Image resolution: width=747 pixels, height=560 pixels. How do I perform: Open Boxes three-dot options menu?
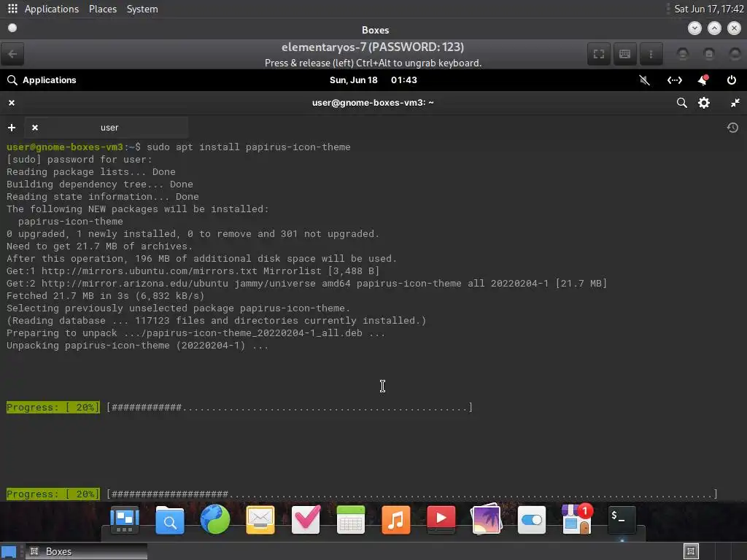click(x=651, y=54)
